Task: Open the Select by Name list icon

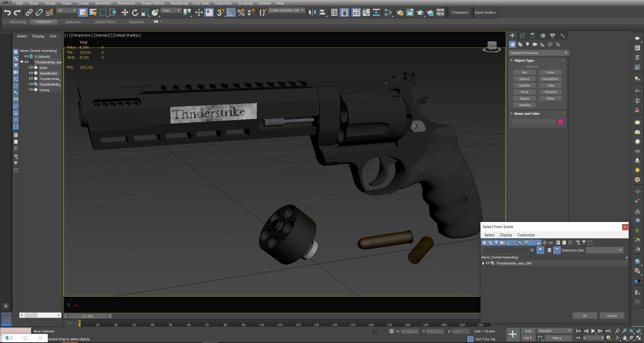Action: tap(93, 12)
